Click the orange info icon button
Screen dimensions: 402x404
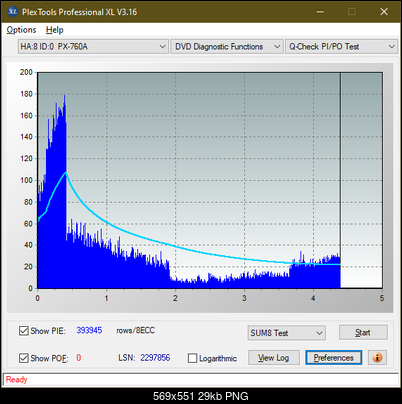tap(377, 358)
